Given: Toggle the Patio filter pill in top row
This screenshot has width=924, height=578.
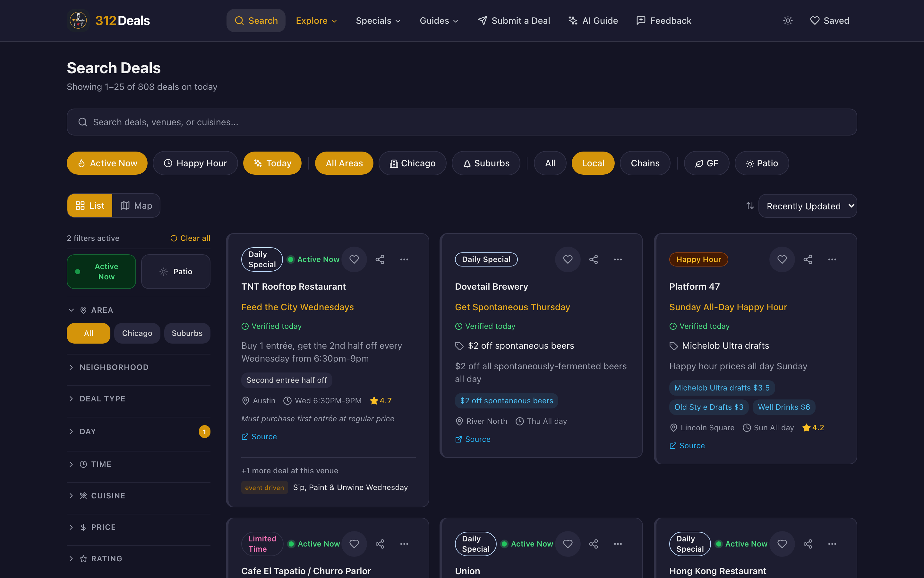Looking at the screenshot, I should click(762, 163).
